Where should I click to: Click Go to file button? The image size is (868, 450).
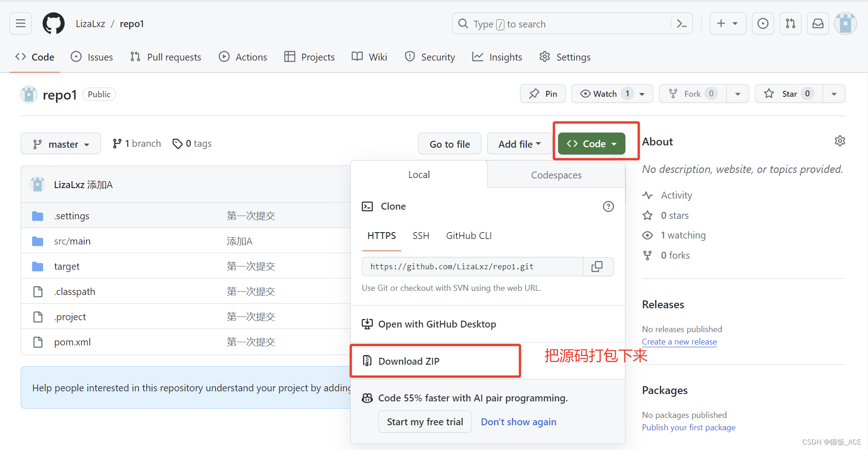pyautogui.click(x=450, y=144)
